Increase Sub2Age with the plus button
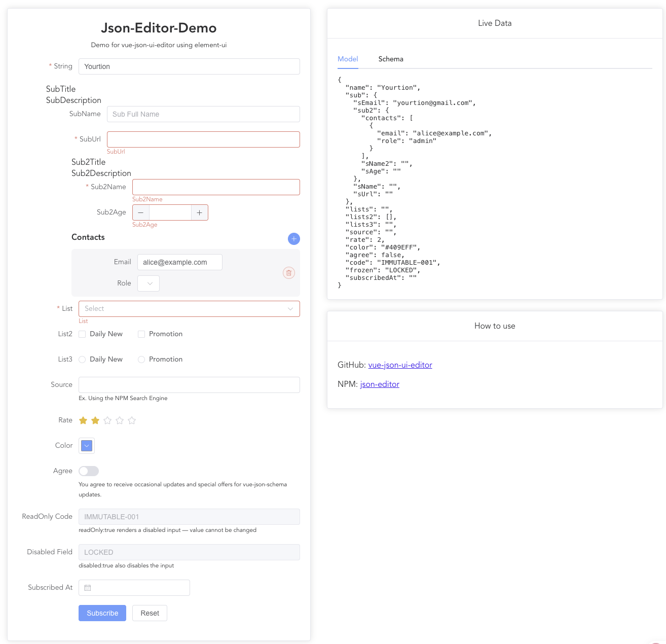 [x=200, y=212]
